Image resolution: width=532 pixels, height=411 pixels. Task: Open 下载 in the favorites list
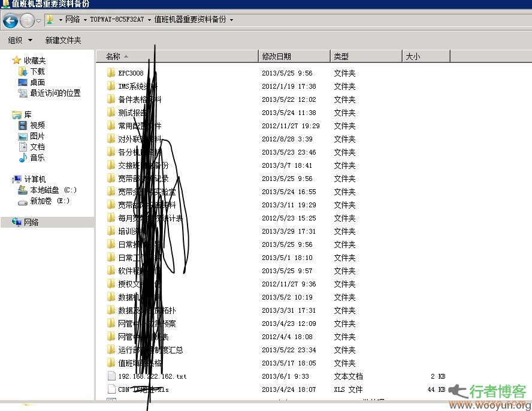[x=37, y=71]
